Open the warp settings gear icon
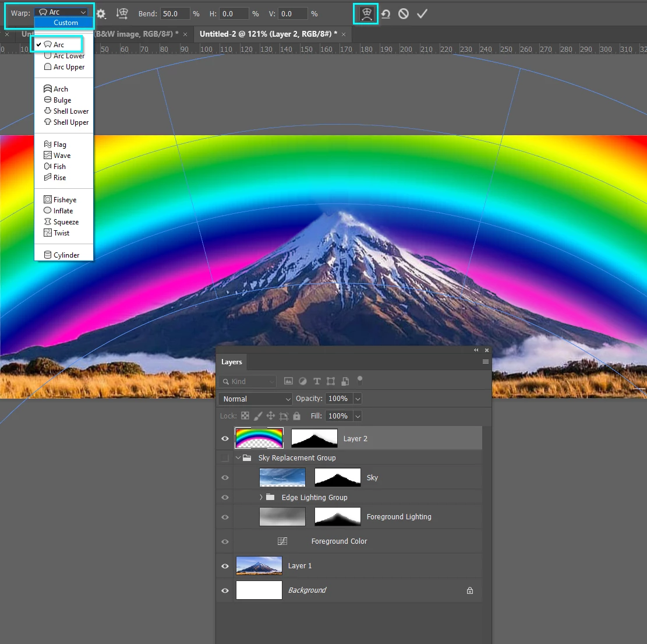Viewport: 647px width, 644px height. point(101,14)
